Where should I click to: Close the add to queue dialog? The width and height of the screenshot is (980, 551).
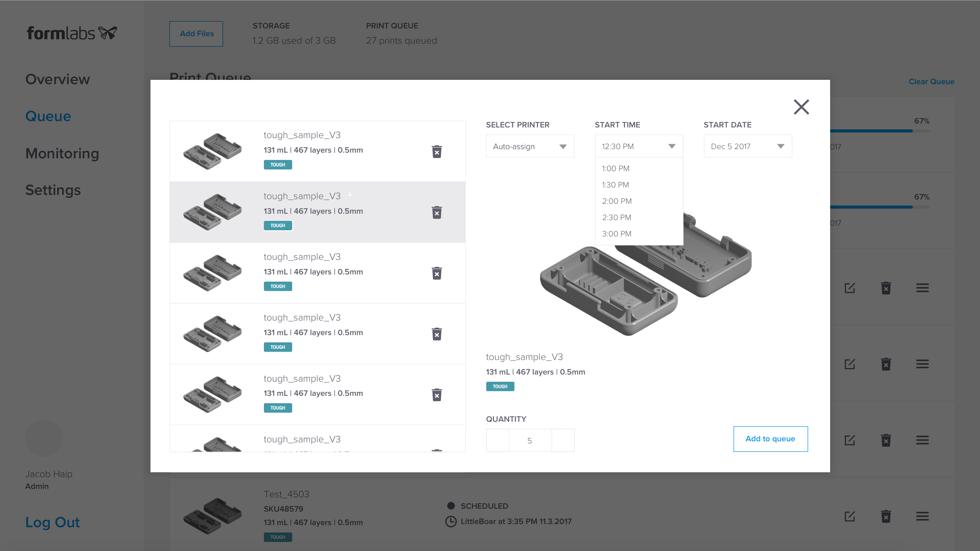coord(801,107)
